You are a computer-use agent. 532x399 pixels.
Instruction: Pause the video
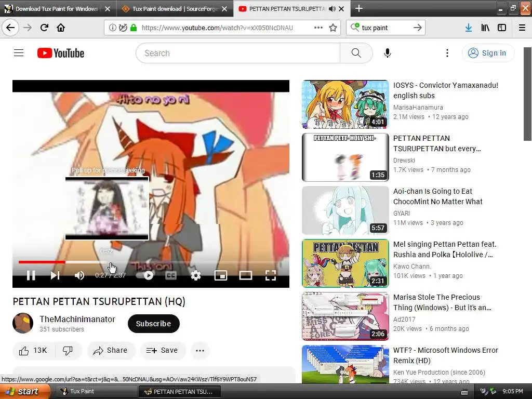point(31,275)
